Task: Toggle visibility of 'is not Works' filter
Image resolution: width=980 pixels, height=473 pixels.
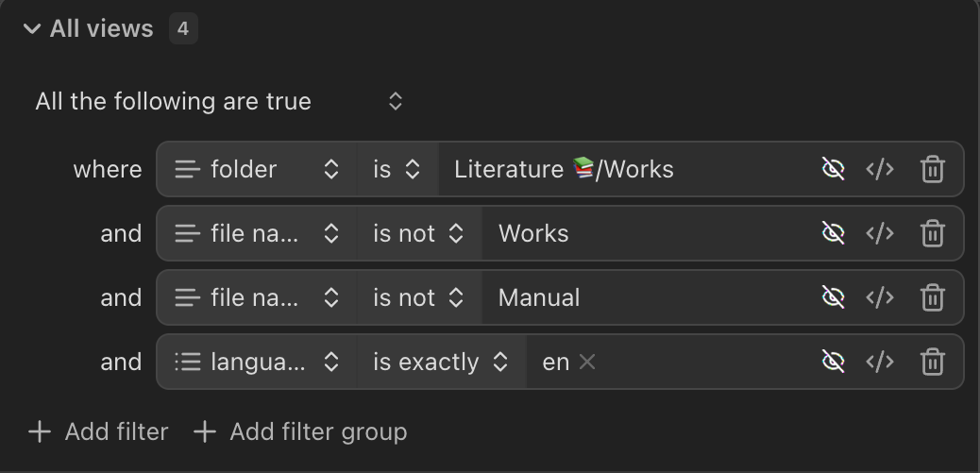Action: (x=833, y=234)
